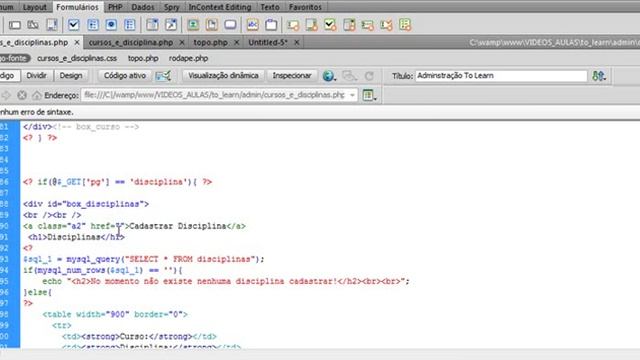Click the 'Cadastrar Disciplina' anchor code line
The image size is (640, 360).
(134, 226)
